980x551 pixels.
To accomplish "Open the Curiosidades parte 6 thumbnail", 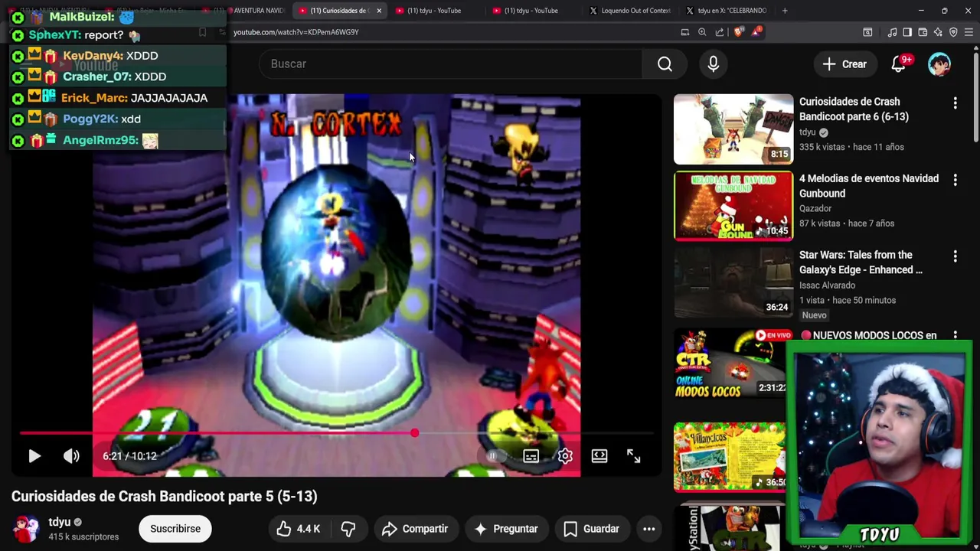I will [733, 129].
